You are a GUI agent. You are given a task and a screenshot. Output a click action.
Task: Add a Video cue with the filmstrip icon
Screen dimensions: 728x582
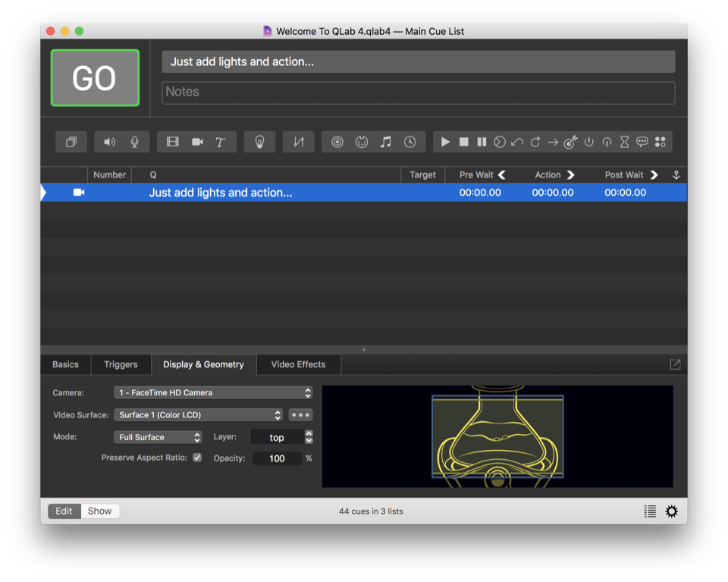(x=173, y=142)
